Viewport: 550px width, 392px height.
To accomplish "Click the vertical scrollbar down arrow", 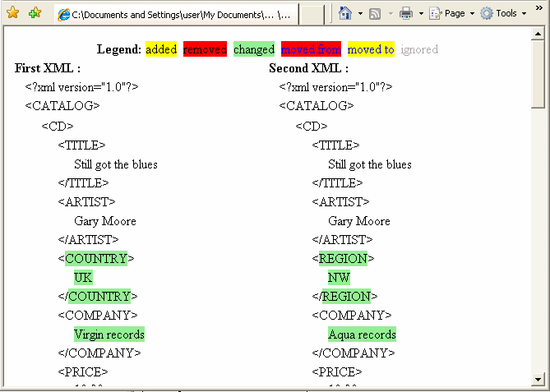I will point(538,379).
